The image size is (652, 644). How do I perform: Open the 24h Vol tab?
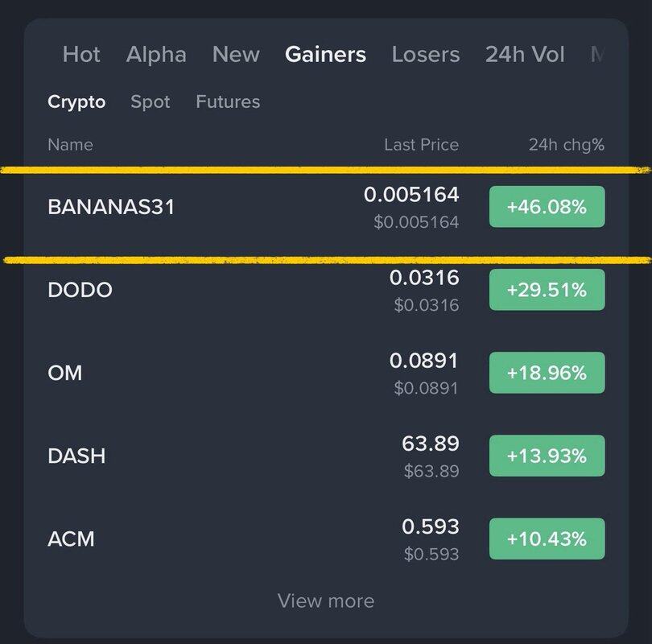[x=525, y=55]
